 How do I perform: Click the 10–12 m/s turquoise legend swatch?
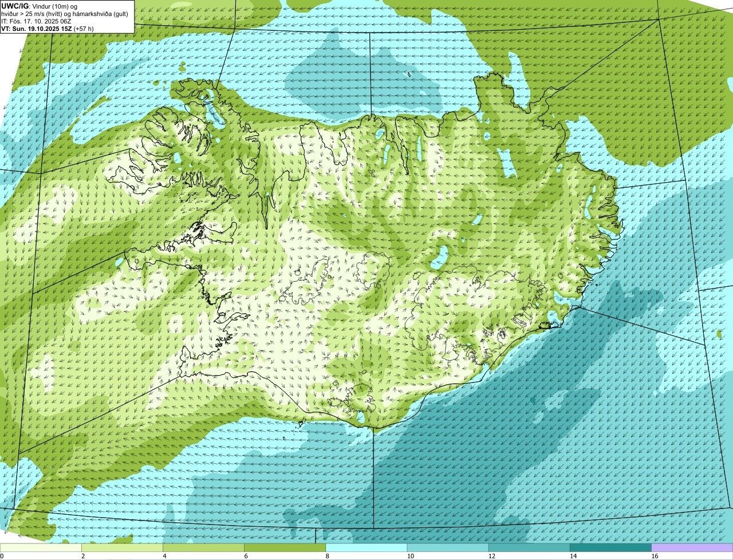tap(448, 548)
